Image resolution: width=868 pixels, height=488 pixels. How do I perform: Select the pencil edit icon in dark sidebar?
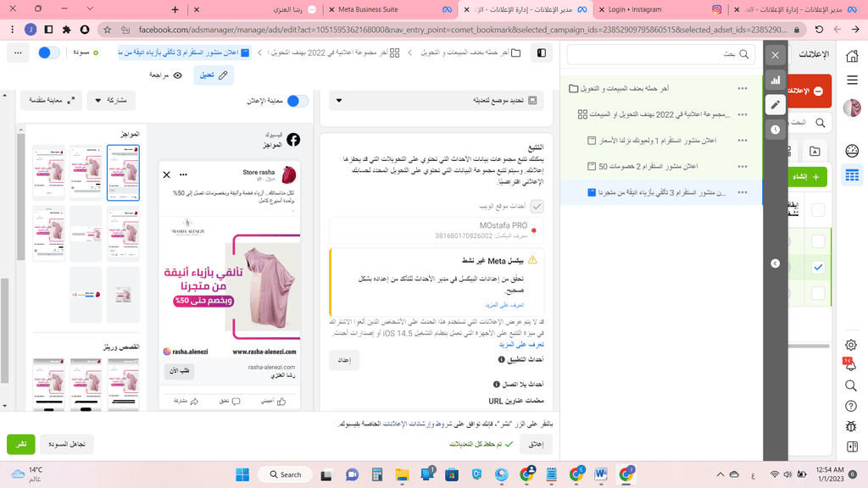point(775,104)
